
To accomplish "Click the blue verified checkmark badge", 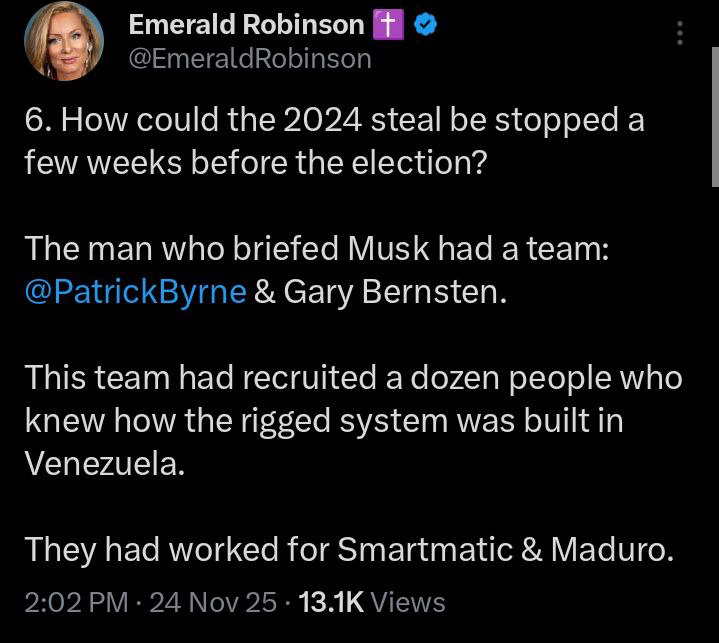I will coord(424,27).
